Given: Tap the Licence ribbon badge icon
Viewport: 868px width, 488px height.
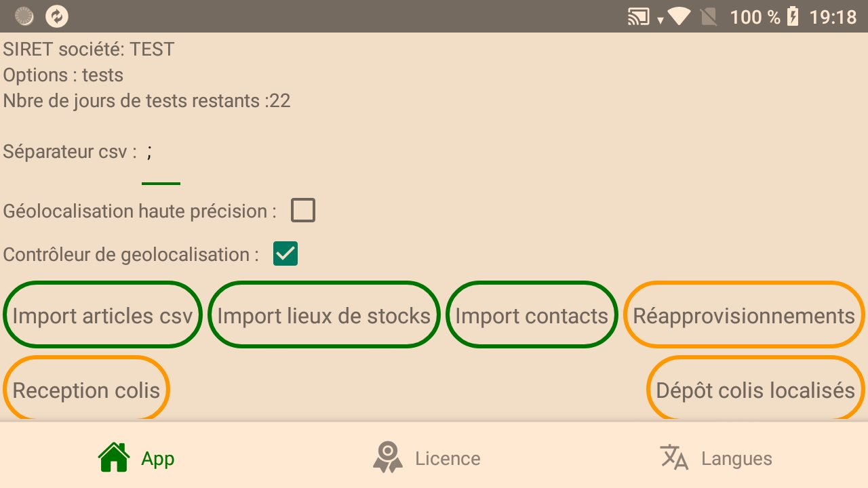Looking at the screenshot, I should (x=387, y=457).
